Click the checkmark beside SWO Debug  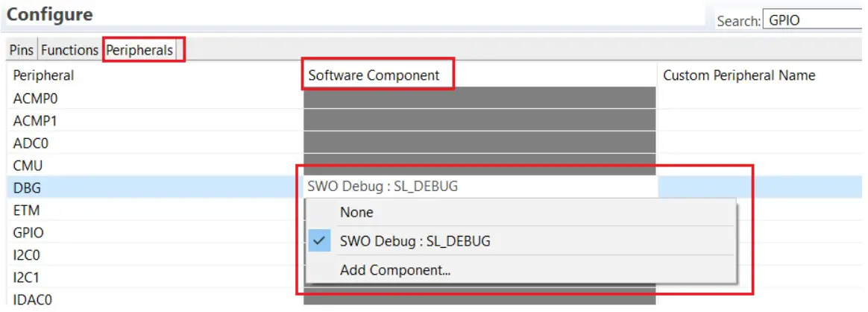coord(320,241)
